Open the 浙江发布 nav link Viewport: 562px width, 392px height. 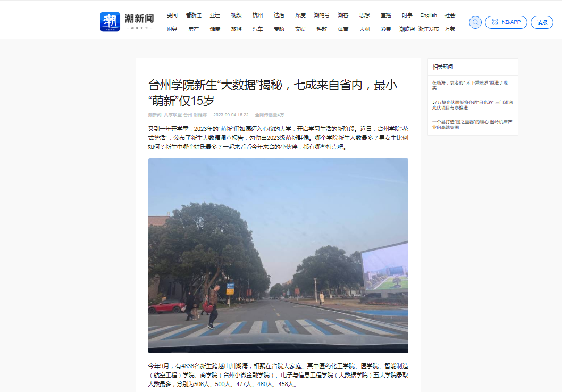[428, 29]
